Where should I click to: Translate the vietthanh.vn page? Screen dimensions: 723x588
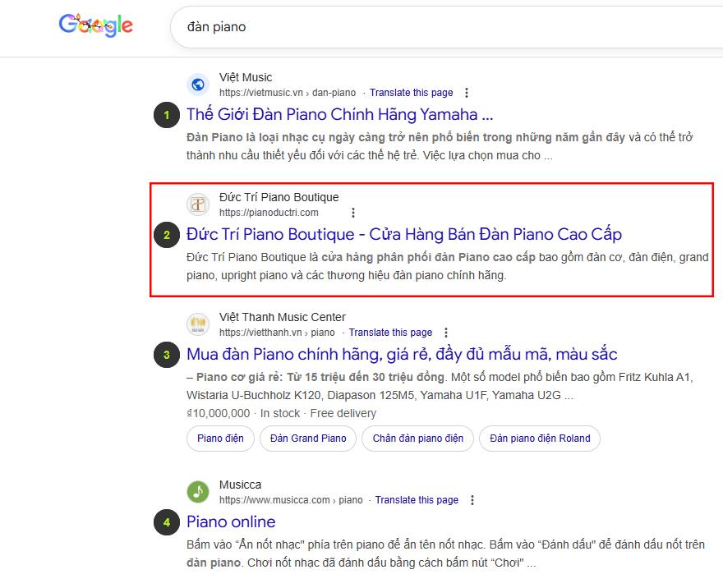tap(390, 333)
